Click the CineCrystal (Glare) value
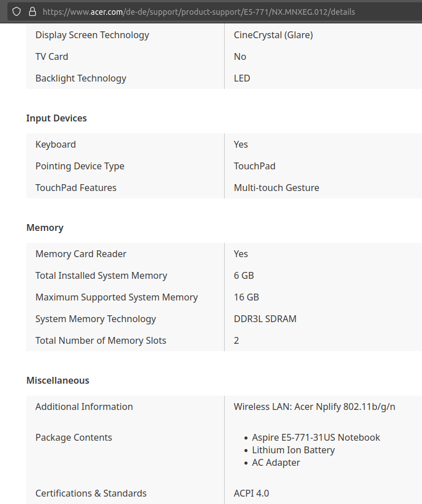Screen dimensions: 422x504 [273, 35]
